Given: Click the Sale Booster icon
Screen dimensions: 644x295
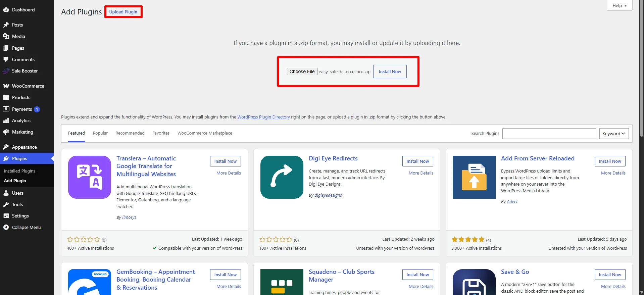Looking at the screenshot, I should [6, 71].
